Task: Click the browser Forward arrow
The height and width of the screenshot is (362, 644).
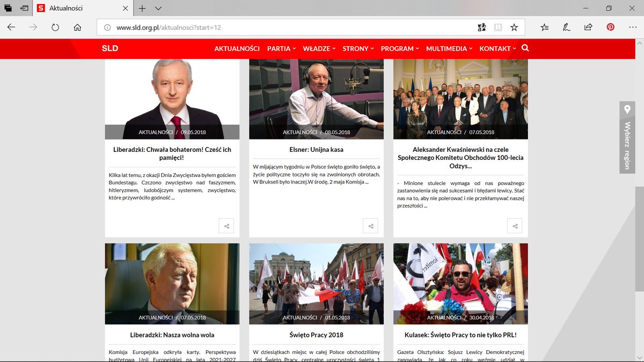Action: click(x=33, y=27)
